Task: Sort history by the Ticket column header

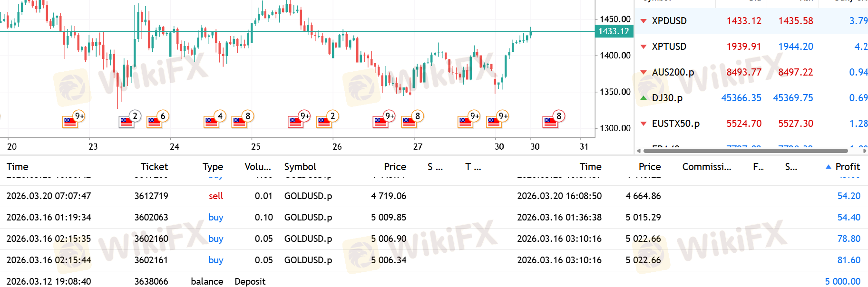Action: (x=154, y=167)
